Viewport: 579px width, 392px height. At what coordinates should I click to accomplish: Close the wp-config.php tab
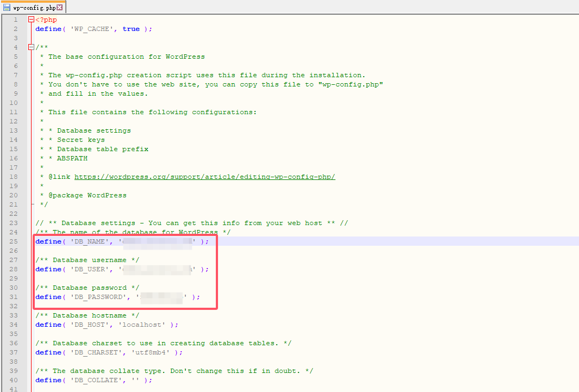click(60, 8)
